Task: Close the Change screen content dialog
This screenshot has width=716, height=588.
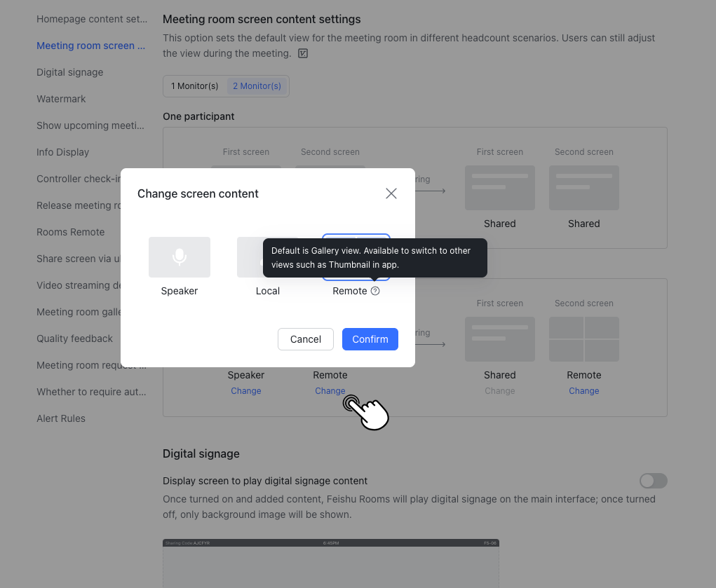Action: pyautogui.click(x=391, y=193)
